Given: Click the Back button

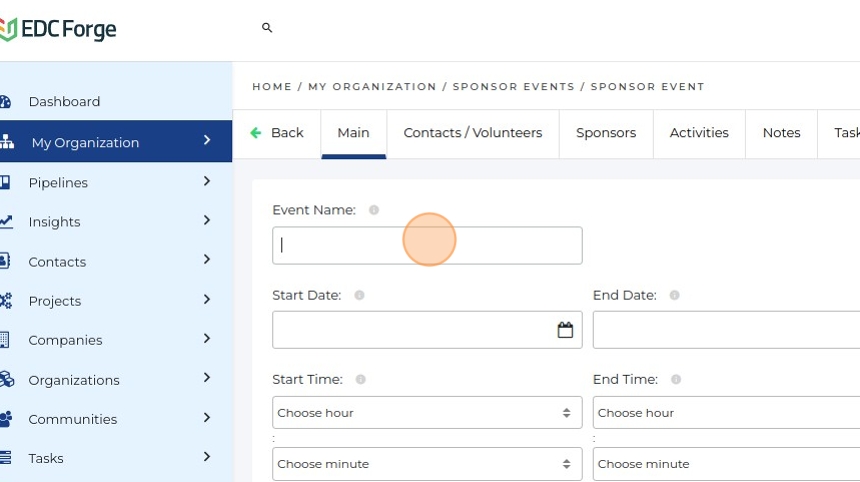Looking at the screenshot, I should pos(277,133).
